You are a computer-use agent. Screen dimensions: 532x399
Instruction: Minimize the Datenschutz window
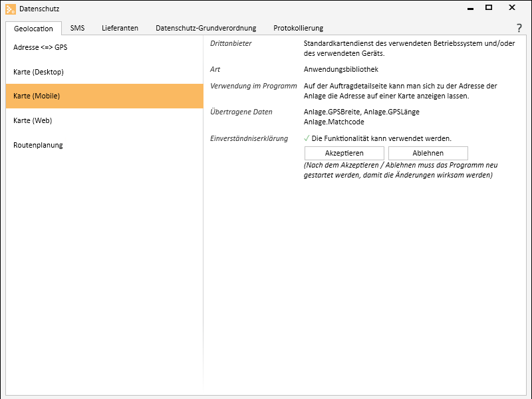click(x=470, y=8)
